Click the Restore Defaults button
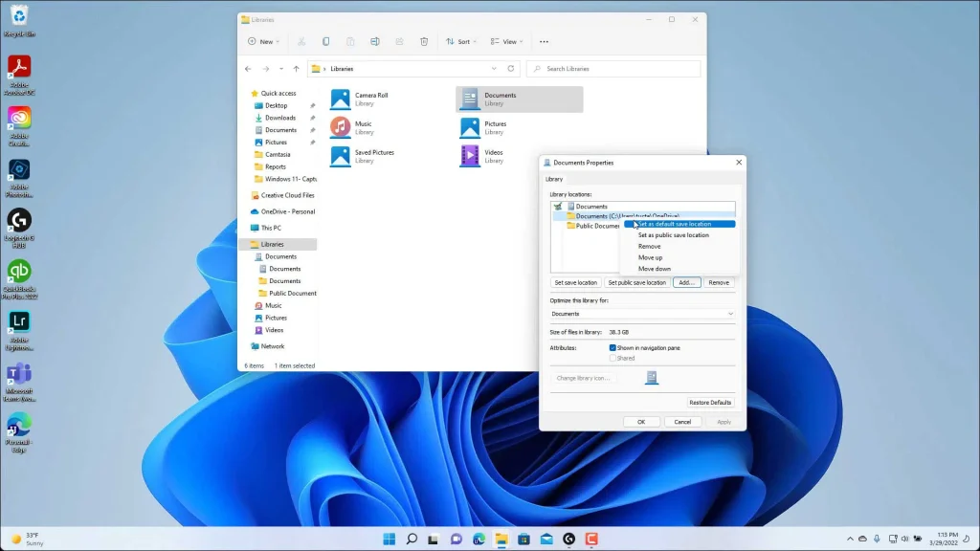980x551 pixels. [710, 402]
